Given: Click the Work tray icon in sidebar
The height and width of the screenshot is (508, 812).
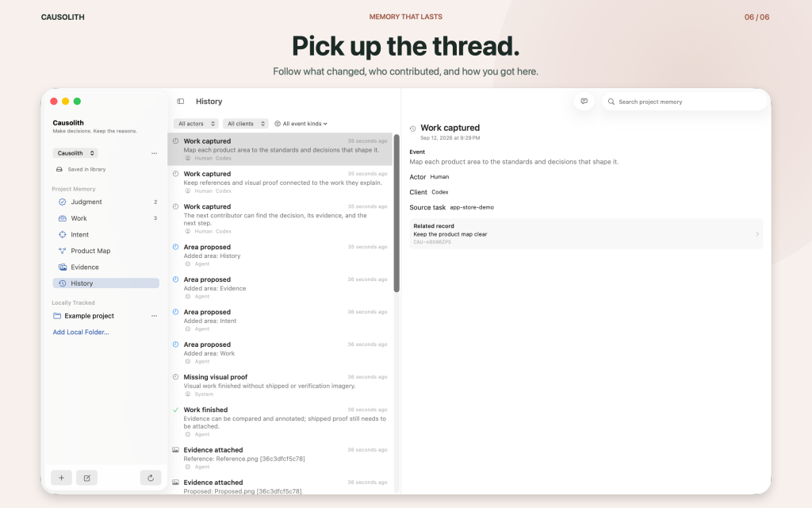Looking at the screenshot, I should [x=62, y=218].
